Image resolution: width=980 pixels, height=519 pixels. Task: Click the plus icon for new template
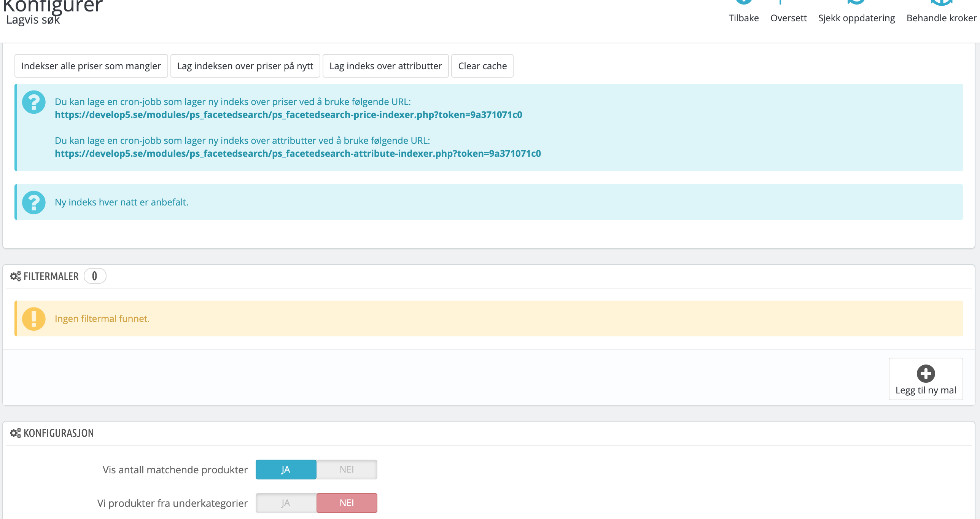tap(926, 373)
